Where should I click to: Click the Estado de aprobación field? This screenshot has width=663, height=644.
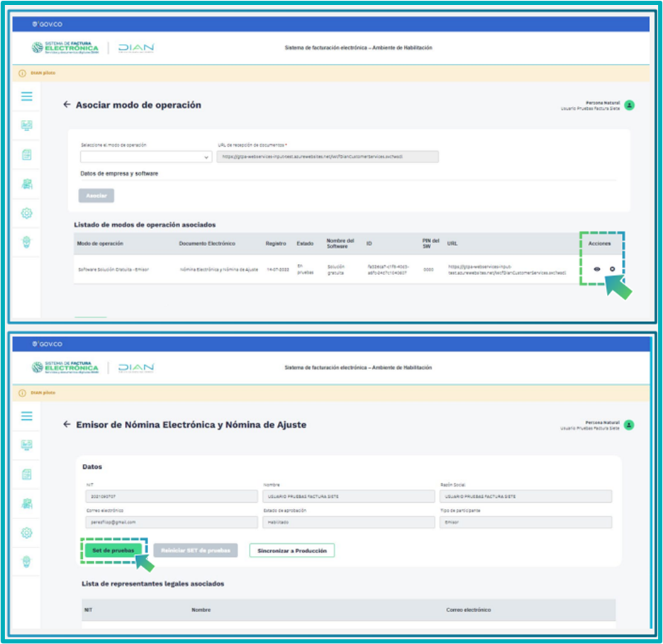point(347,523)
